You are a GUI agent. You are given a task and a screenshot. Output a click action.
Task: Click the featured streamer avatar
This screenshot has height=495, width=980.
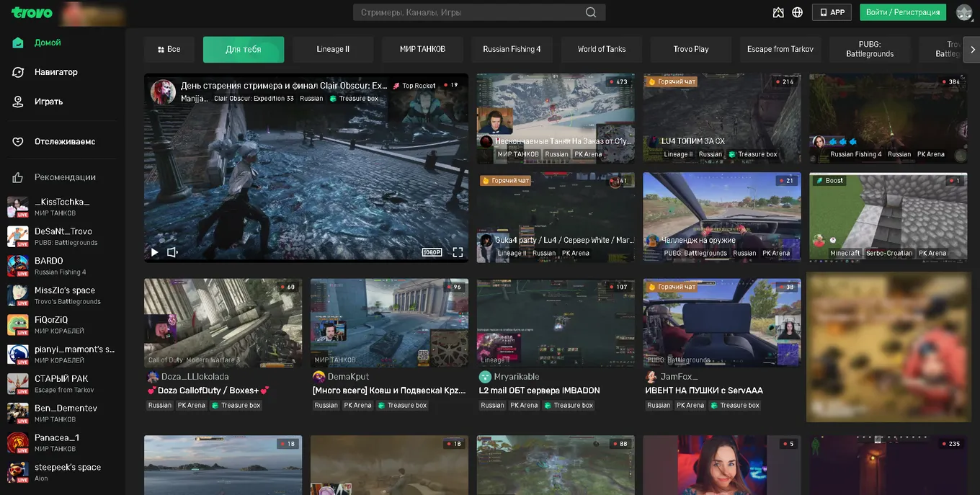coord(163,92)
